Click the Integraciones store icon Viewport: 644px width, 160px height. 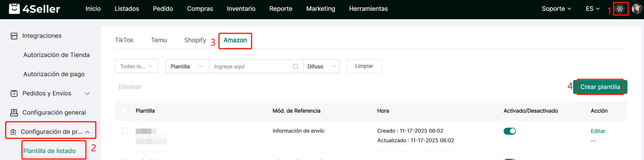(x=14, y=36)
